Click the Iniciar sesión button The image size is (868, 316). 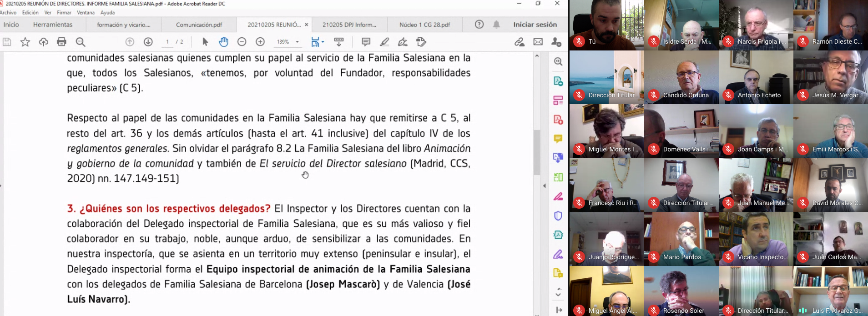coord(535,25)
